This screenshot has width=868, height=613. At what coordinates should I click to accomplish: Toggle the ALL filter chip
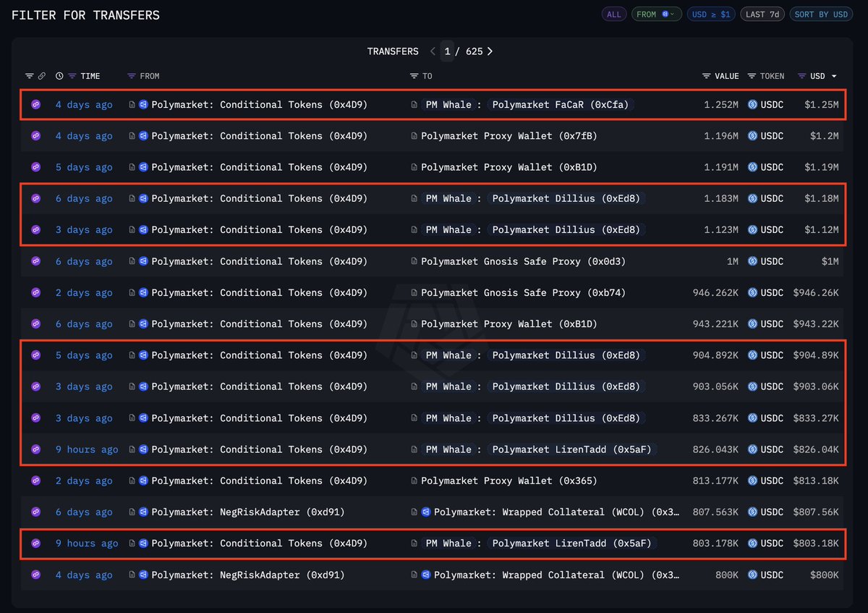(x=614, y=14)
